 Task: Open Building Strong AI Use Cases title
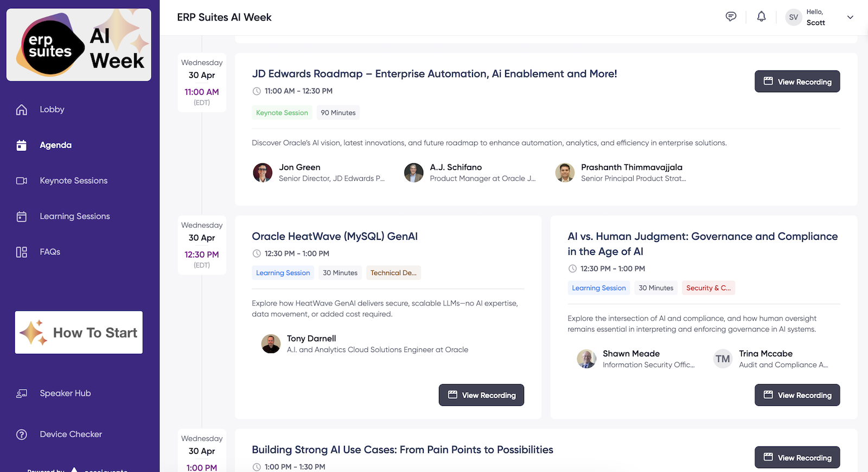coord(403,450)
